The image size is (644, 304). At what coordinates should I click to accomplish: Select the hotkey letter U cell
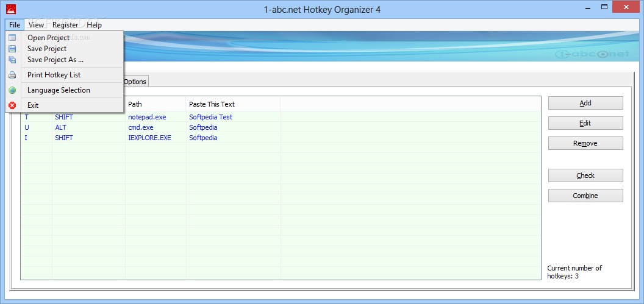coord(27,127)
